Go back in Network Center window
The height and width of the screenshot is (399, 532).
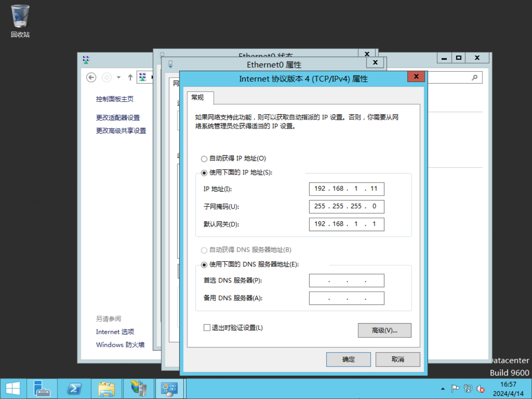tap(91, 77)
